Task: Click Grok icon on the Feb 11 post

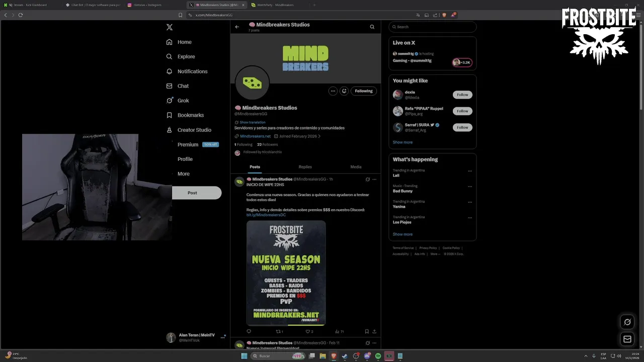Action: point(368,343)
